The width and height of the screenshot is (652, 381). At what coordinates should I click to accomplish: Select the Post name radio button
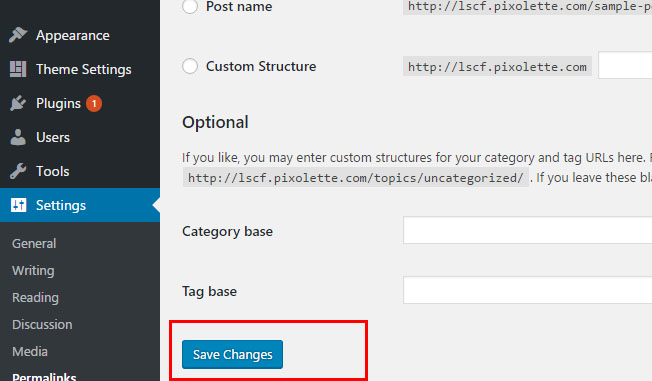tap(190, 6)
